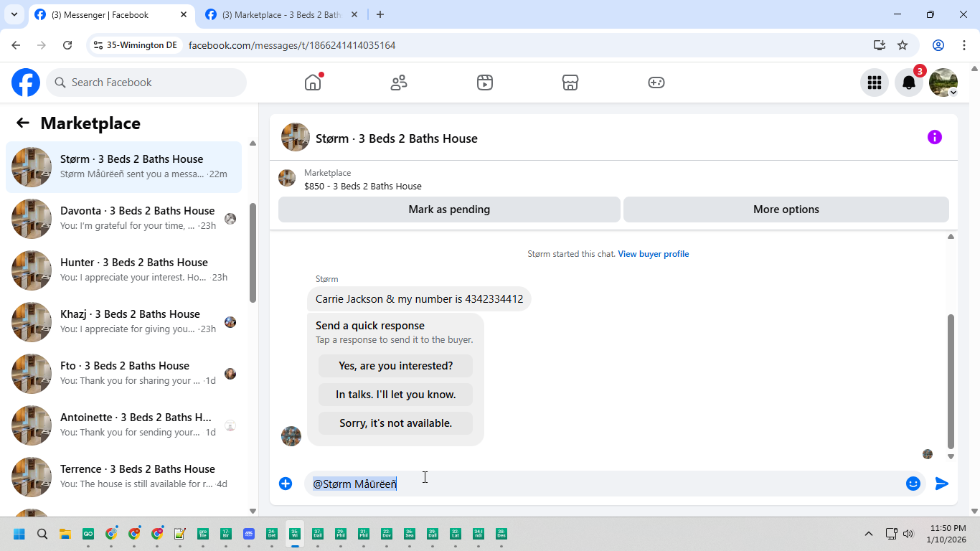The width and height of the screenshot is (980, 551).
Task: Open the Antoinette conversation
Action: pyautogui.click(x=124, y=425)
